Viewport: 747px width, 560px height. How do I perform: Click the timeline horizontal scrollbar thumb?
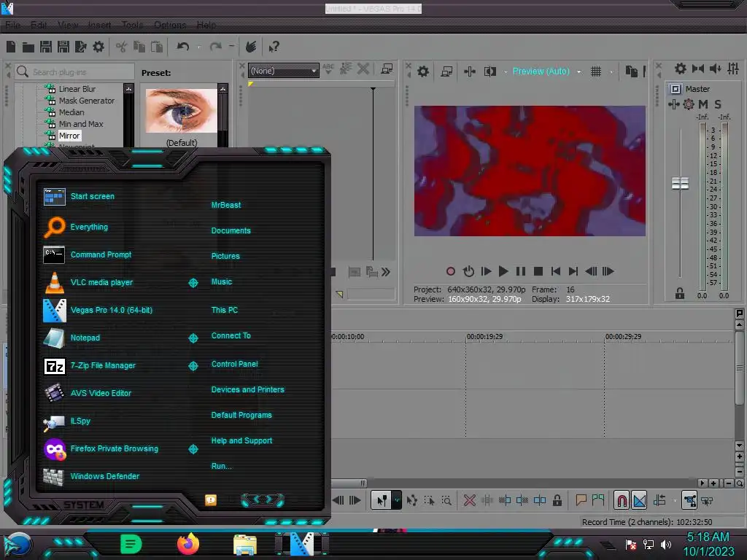[349, 483]
